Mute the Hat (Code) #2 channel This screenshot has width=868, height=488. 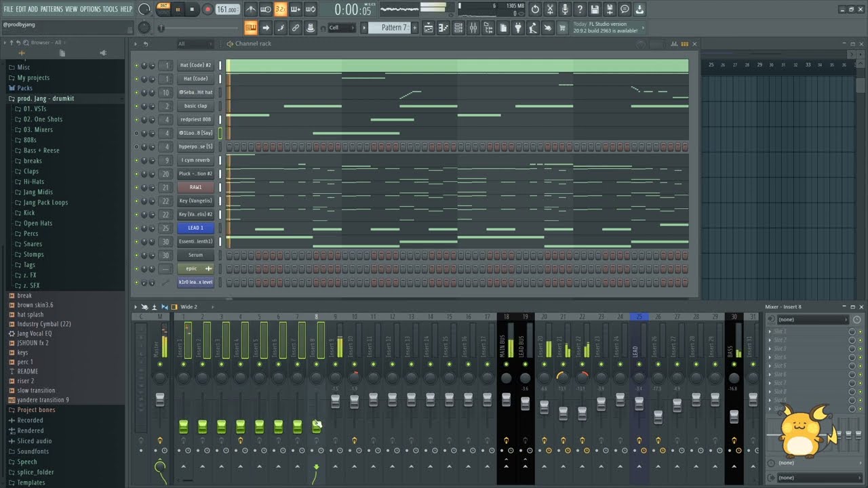[136, 66]
